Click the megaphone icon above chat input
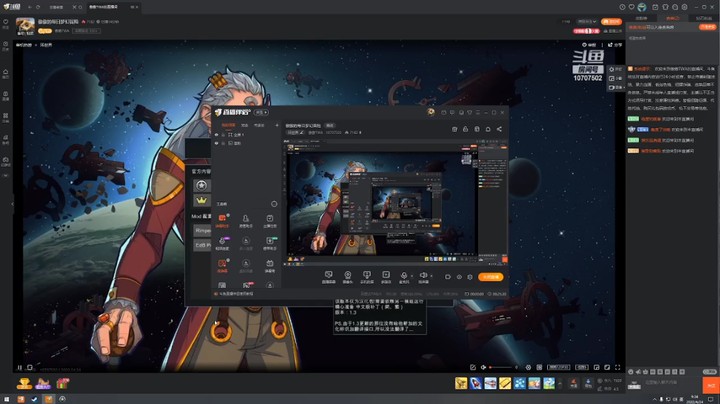 point(638,371)
